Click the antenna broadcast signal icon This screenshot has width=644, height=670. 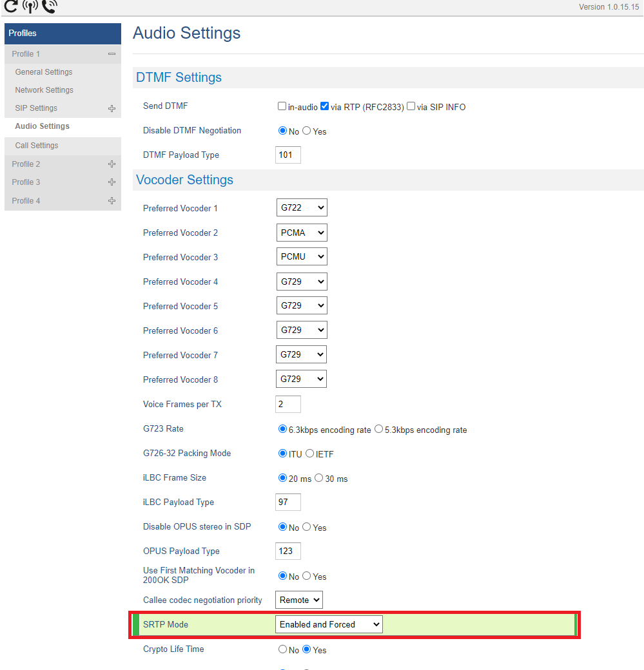(30, 6)
